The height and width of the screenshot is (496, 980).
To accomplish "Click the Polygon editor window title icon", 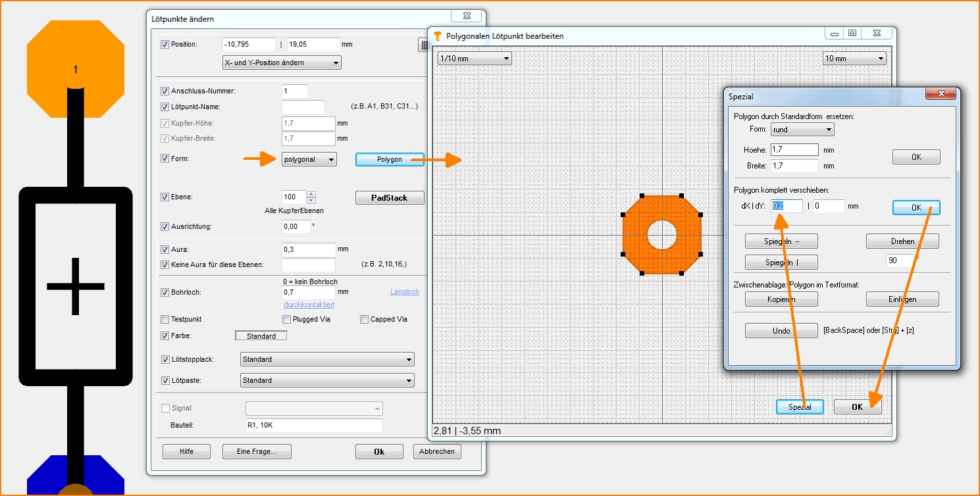I will (x=438, y=36).
